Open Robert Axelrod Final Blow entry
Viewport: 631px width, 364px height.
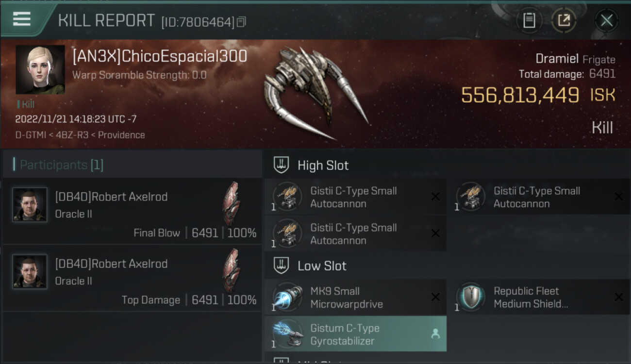(133, 211)
